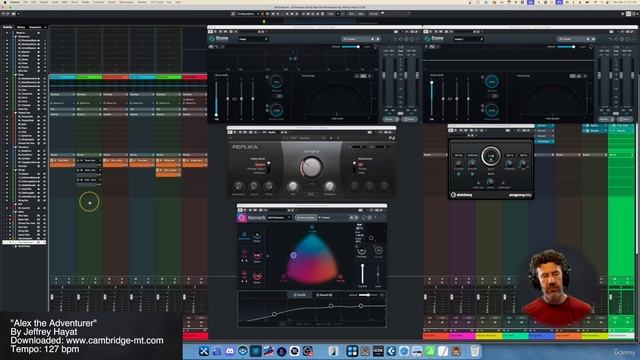Toggle the middle reverb section power in Neoverb

click(244, 253)
